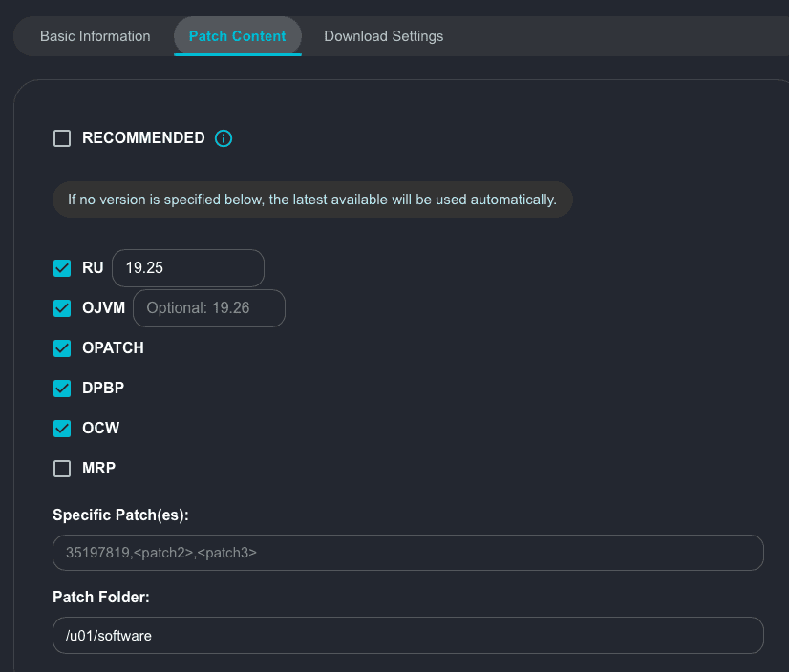Image resolution: width=789 pixels, height=672 pixels.
Task: Open the Download Settings tab
Action: point(383,36)
